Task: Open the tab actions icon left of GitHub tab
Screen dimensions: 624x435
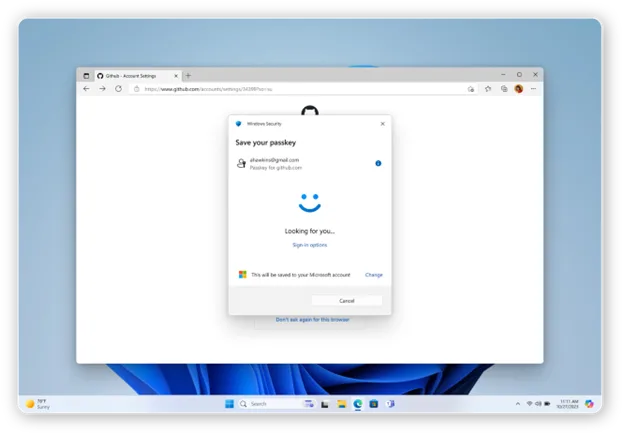Action: pyautogui.click(x=86, y=76)
